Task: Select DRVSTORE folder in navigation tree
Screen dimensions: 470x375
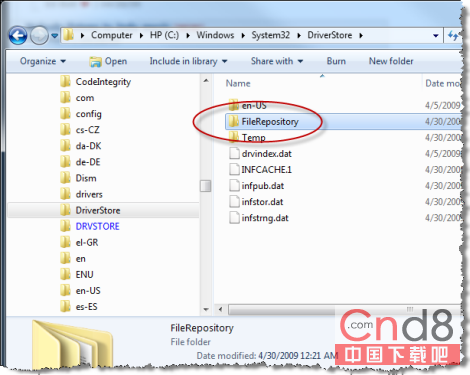Action: pos(97,226)
